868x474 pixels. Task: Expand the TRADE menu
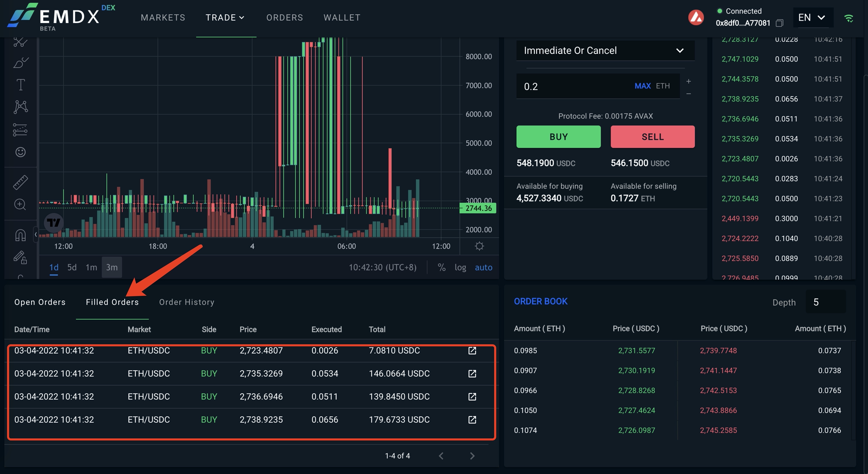click(225, 17)
